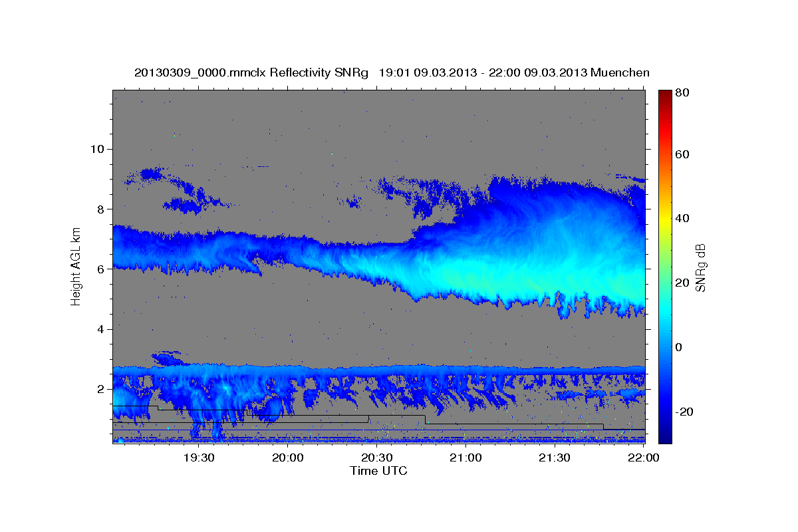Click the colorbar value 40
798x532 pixels.
pos(682,218)
